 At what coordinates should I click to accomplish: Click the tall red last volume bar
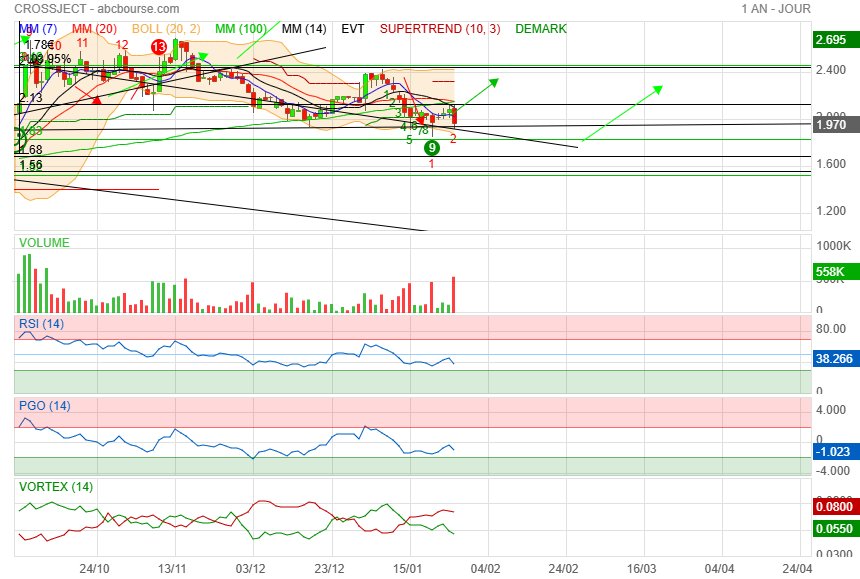[x=454, y=294]
